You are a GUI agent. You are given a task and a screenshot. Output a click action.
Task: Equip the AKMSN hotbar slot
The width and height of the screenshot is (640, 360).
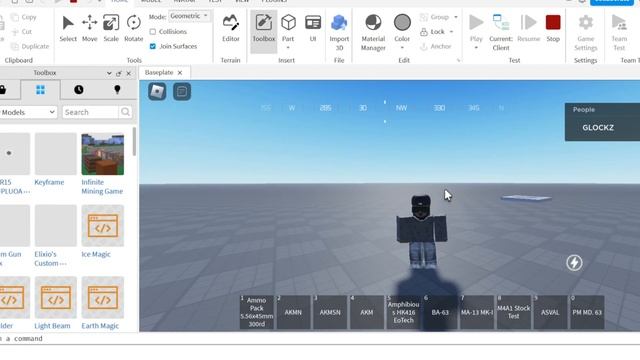tap(330, 312)
